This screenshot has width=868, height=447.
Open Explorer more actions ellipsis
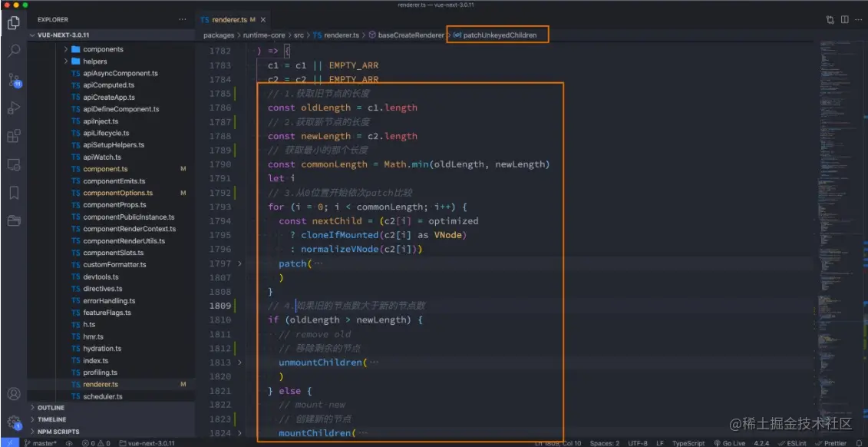(183, 19)
